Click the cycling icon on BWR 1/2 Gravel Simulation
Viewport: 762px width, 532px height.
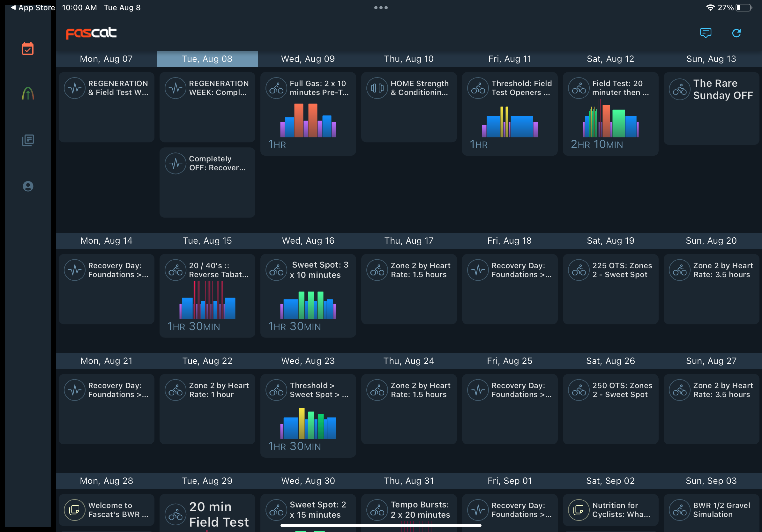coord(680,510)
